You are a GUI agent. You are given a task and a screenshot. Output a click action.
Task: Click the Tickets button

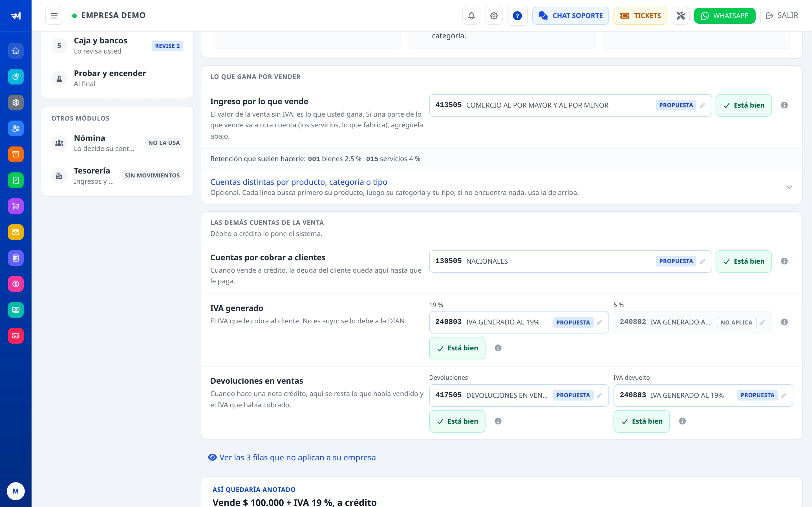[x=640, y=16]
